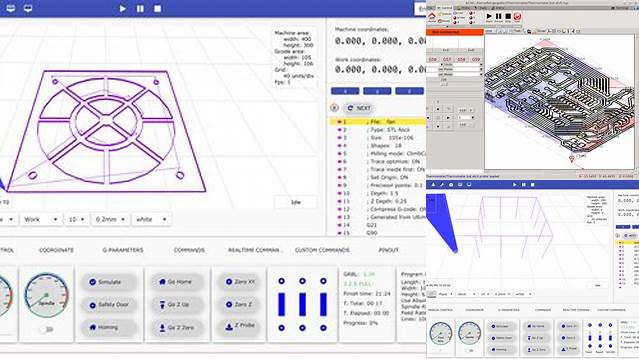Expand the 0.2mm dropdown
The width and height of the screenshot is (639, 360).
pos(110,219)
